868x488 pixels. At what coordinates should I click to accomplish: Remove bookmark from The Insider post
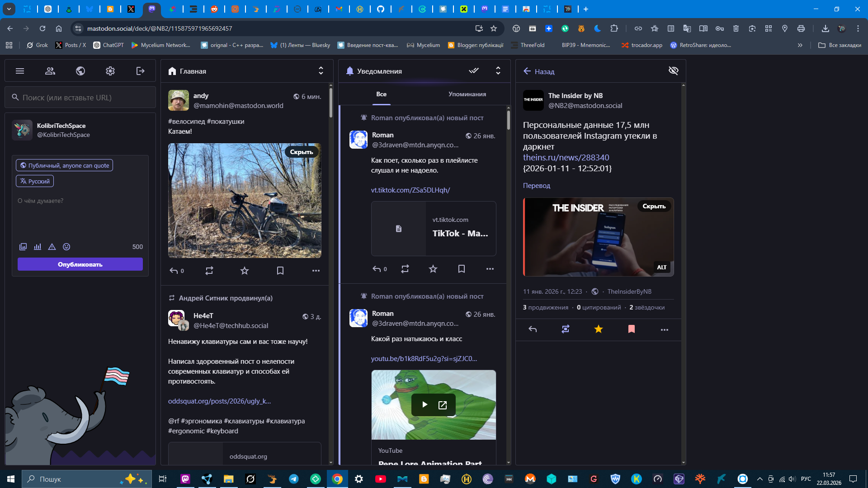pos(631,329)
